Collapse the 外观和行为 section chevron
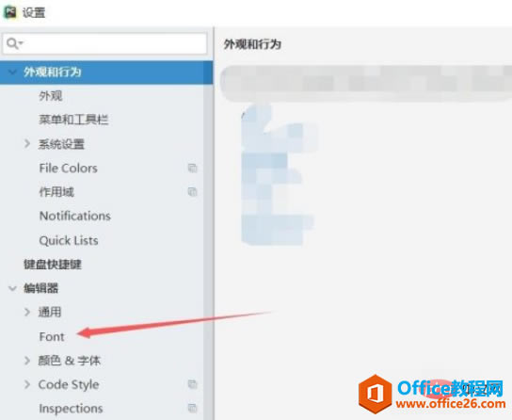Viewport: 512px width, 420px height. [12, 72]
